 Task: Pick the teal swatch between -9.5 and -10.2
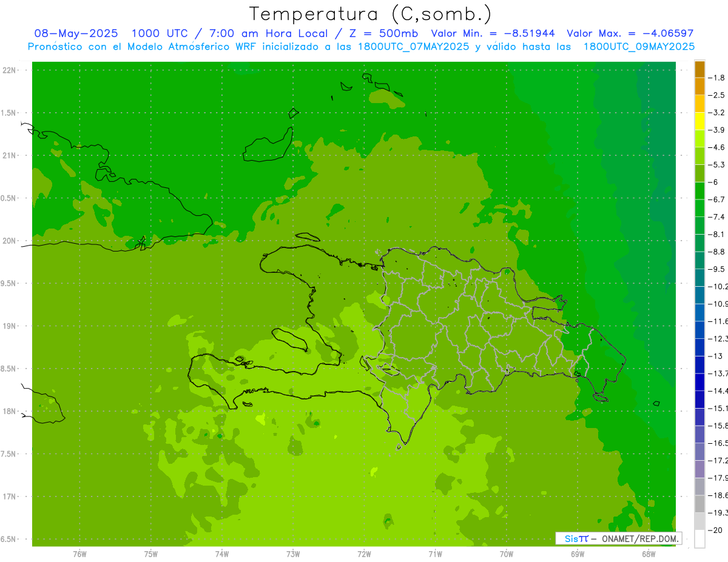pyautogui.click(x=699, y=278)
